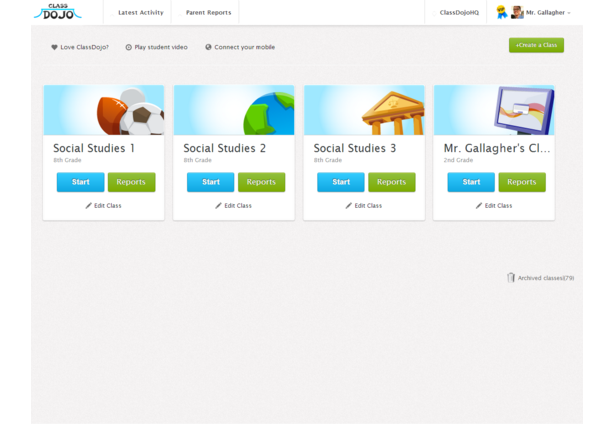Viewport: 615px width, 424px height.
Task: Click the pencil icon under Social Studies 3
Action: [349, 206]
